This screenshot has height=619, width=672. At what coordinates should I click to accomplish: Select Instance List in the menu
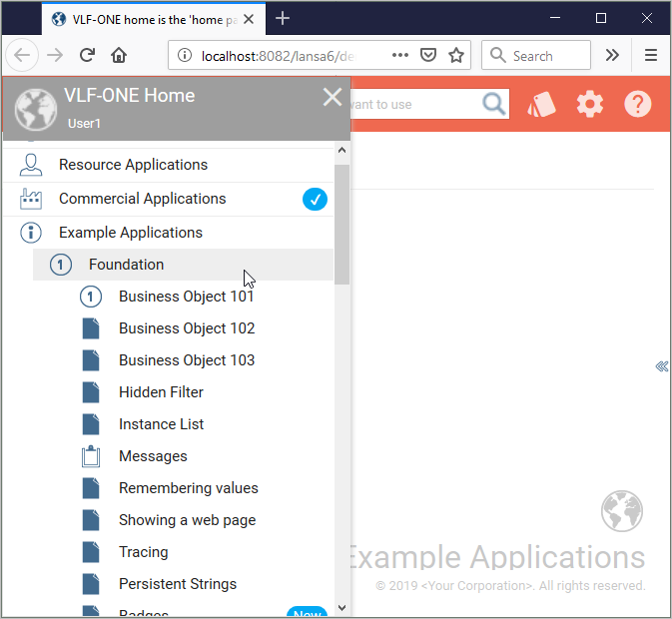click(x=161, y=424)
